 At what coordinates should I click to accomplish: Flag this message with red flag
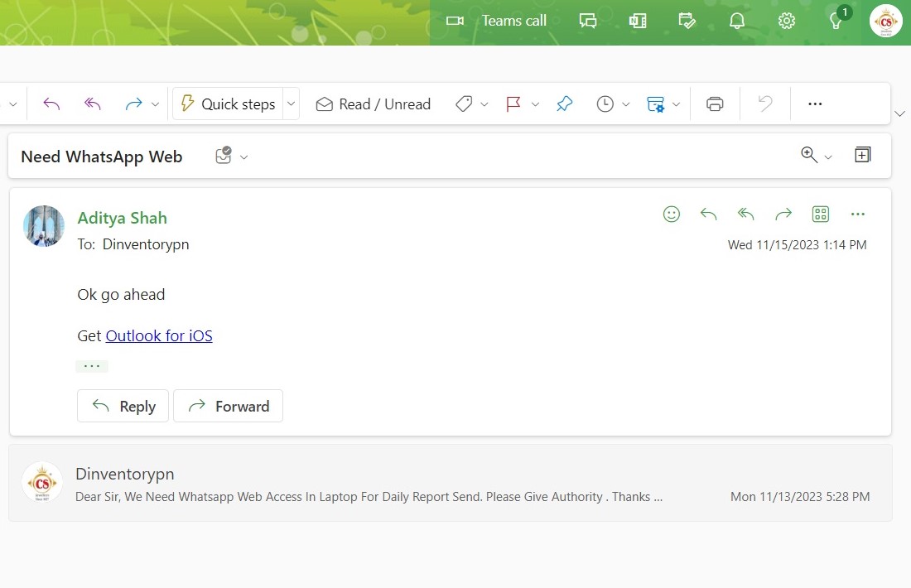(513, 104)
